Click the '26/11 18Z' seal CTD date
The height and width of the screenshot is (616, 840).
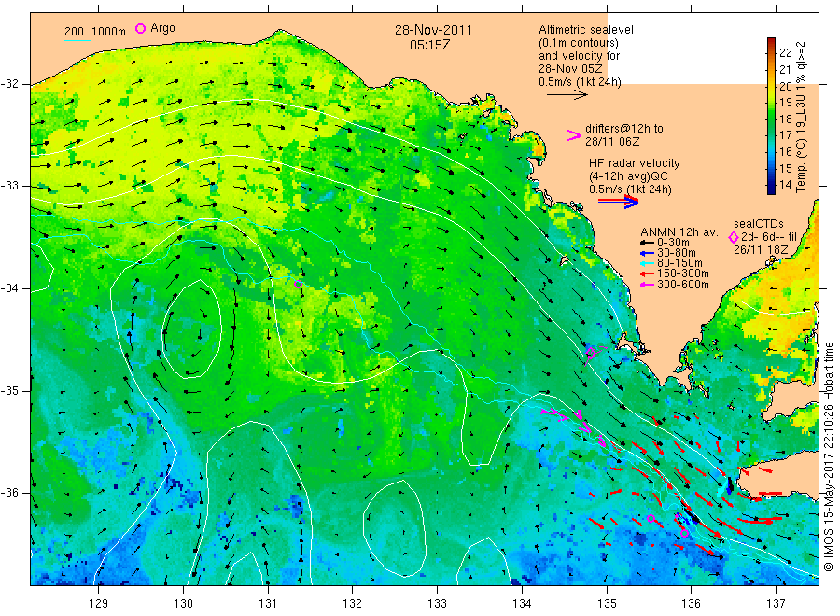click(761, 250)
